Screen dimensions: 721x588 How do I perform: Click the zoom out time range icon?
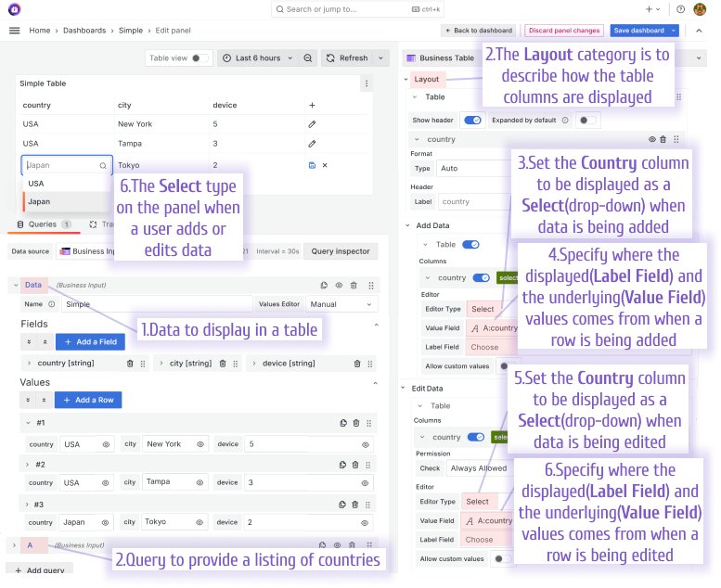(x=308, y=58)
